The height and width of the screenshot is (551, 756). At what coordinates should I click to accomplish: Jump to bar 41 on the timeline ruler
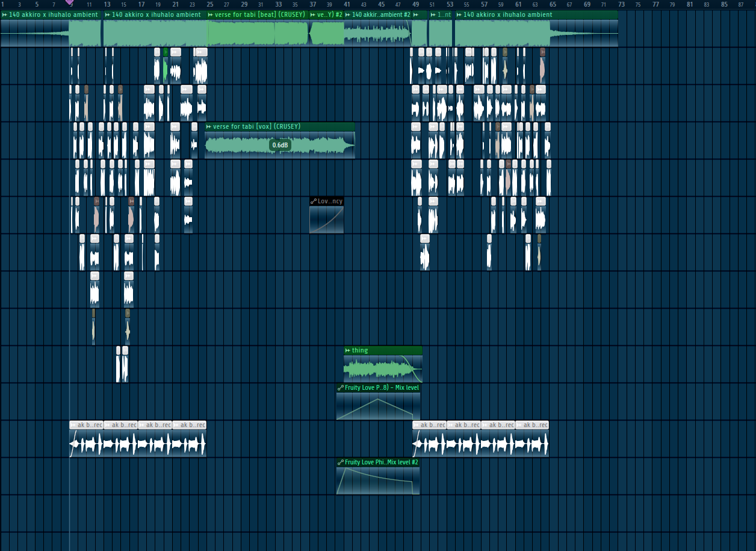coord(347,4)
